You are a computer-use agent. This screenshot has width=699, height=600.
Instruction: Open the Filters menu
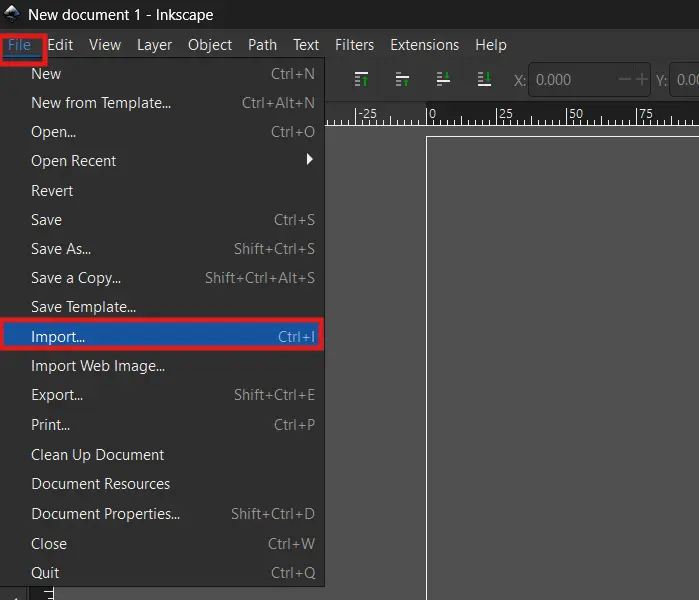click(354, 45)
